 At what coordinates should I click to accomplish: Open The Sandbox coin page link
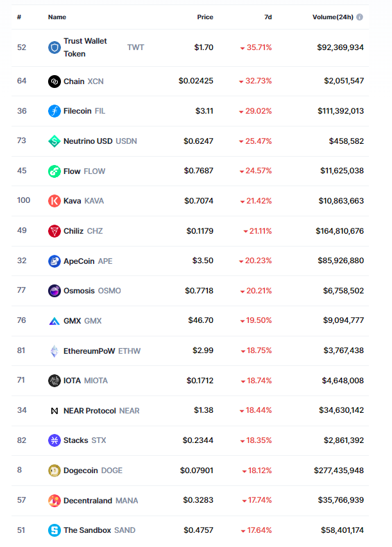point(87,530)
